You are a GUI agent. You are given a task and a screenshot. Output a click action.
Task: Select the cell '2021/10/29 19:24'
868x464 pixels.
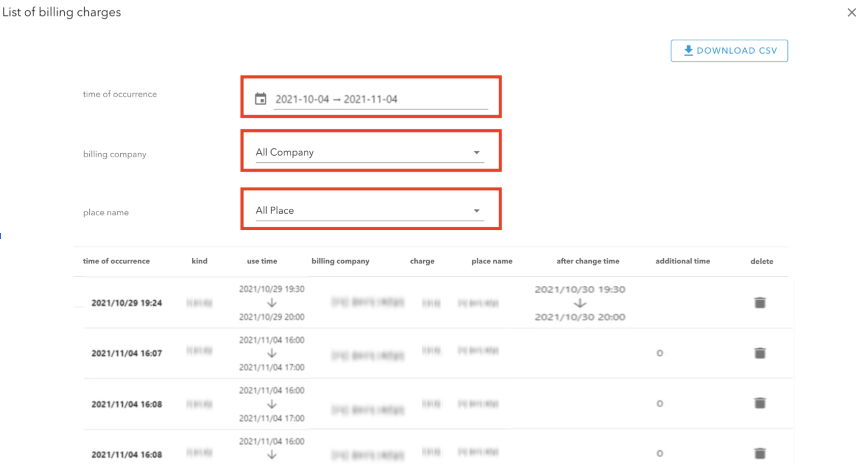pos(127,303)
